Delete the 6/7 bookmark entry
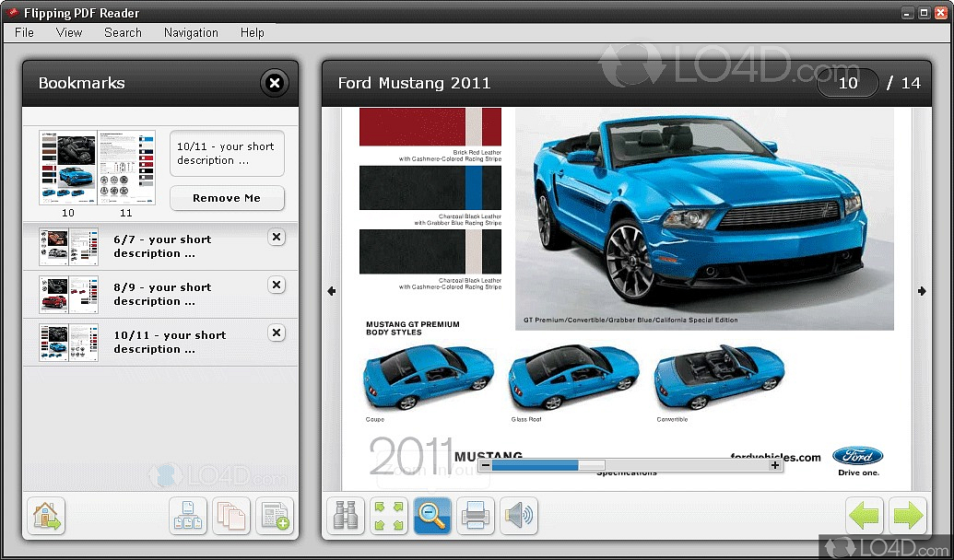Image resolution: width=954 pixels, height=560 pixels. pos(276,238)
